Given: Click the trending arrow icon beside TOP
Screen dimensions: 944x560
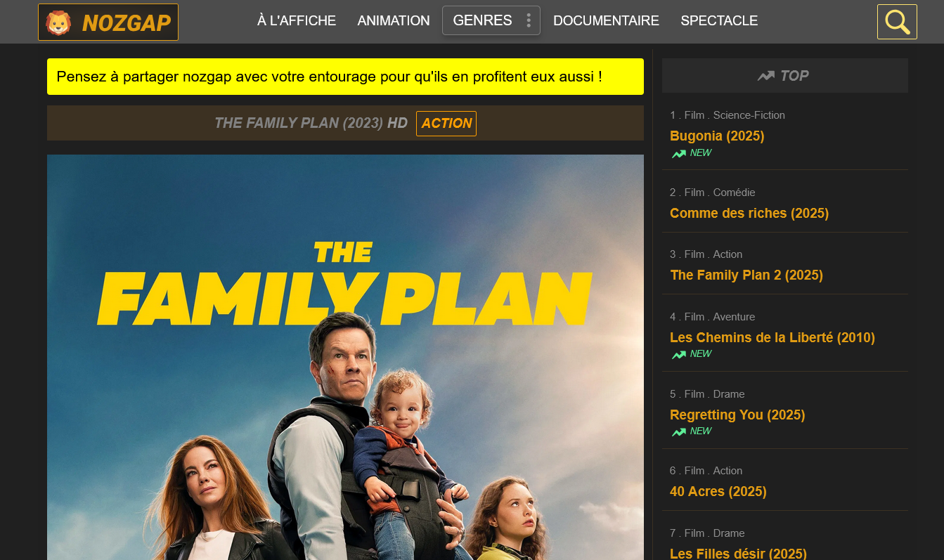Looking at the screenshot, I should pyautogui.click(x=766, y=76).
